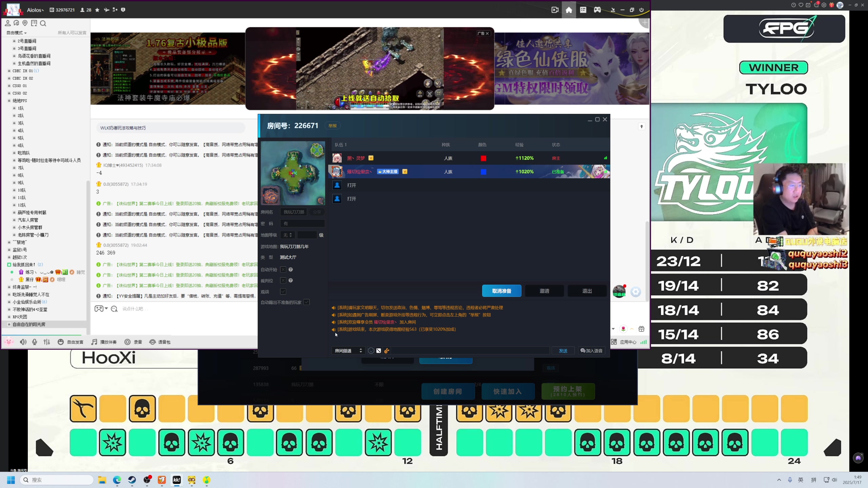This screenshot has height=488, width=868.
Task: Click the 发送 send button
Action: click(563, 351)
